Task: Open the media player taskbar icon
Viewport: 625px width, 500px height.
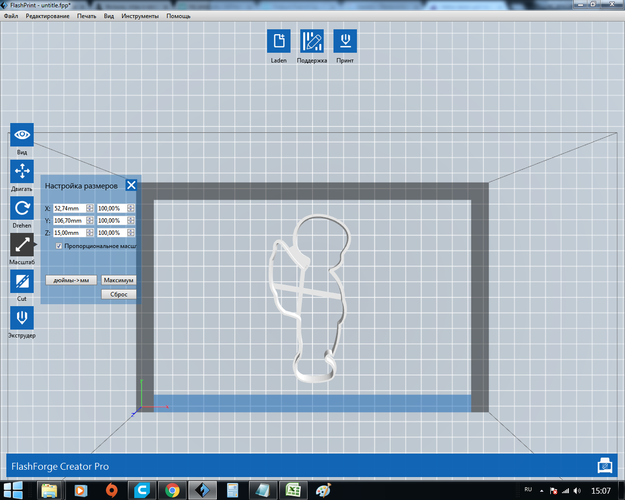Action: (81, 490)
